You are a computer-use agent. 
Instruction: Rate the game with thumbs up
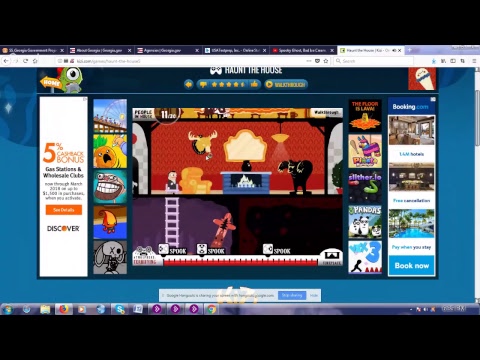(254, 84)
